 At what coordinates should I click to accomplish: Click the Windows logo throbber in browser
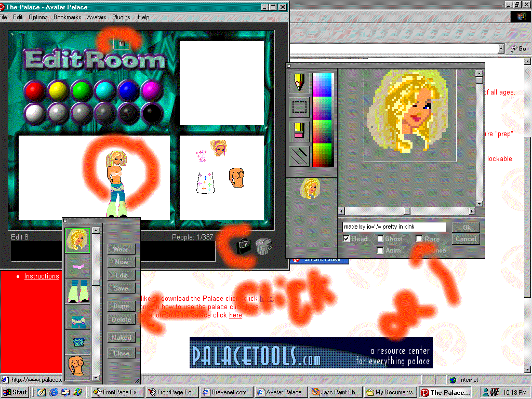521,16
